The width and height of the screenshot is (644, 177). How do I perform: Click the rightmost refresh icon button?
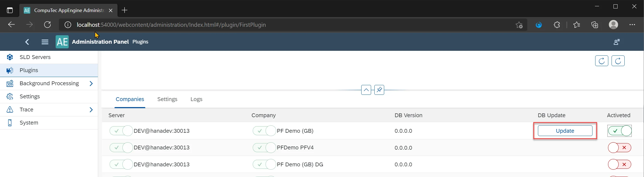pos(618,61)
